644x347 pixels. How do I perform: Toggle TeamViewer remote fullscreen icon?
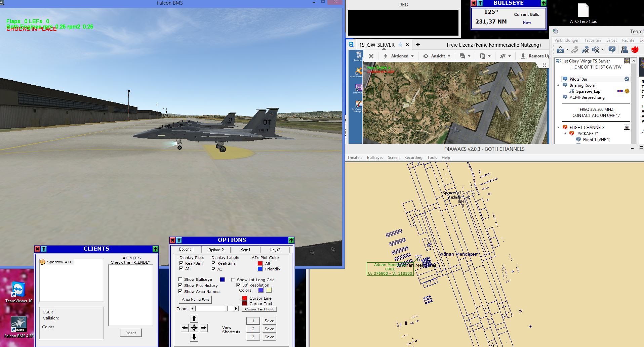[x=545, y=65]
